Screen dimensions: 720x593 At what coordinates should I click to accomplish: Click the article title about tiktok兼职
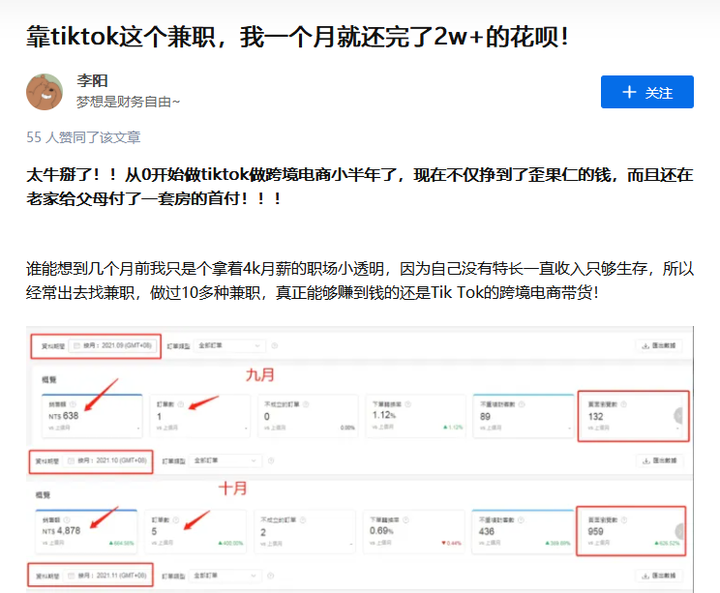[x=298, y=37]
